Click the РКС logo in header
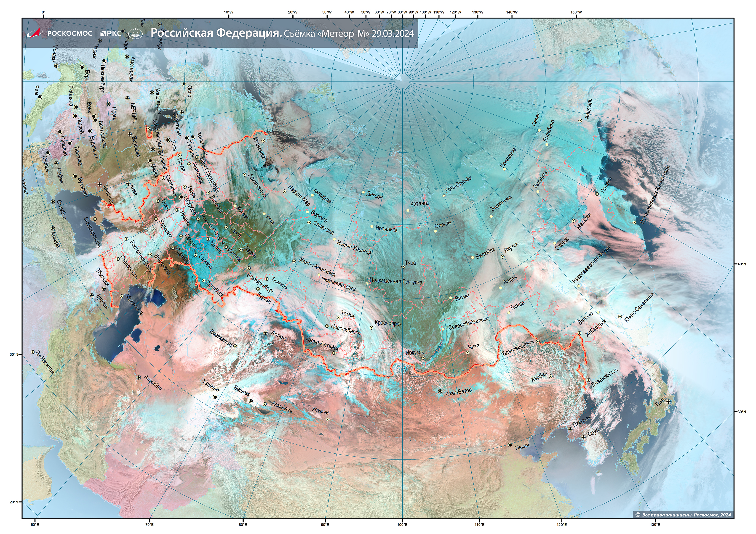Screen dimensions: 756x534 tap(111, 33)
